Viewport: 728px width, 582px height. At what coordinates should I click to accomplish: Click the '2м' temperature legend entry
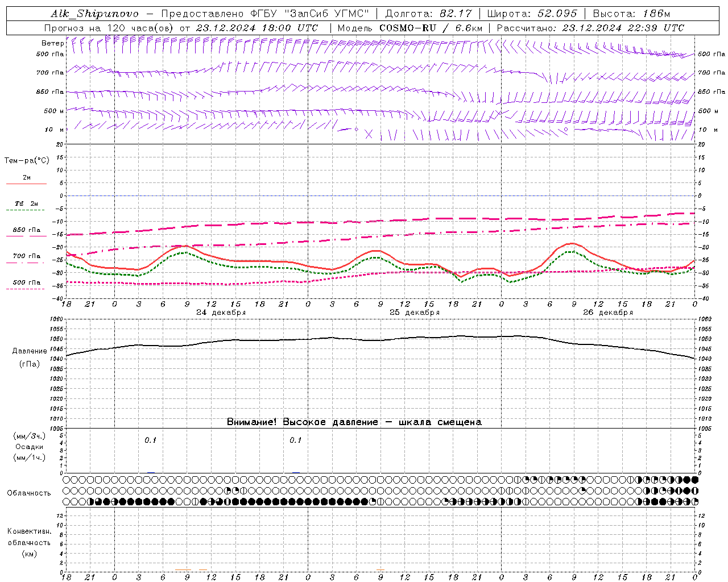tap(27, 177)
